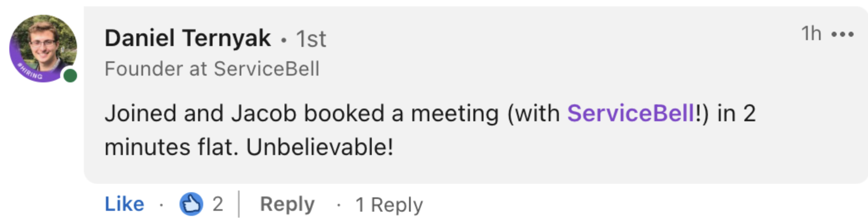
Task: Click the "minutes flat. Unbelievable!" text line
Action: click(249, 147)
